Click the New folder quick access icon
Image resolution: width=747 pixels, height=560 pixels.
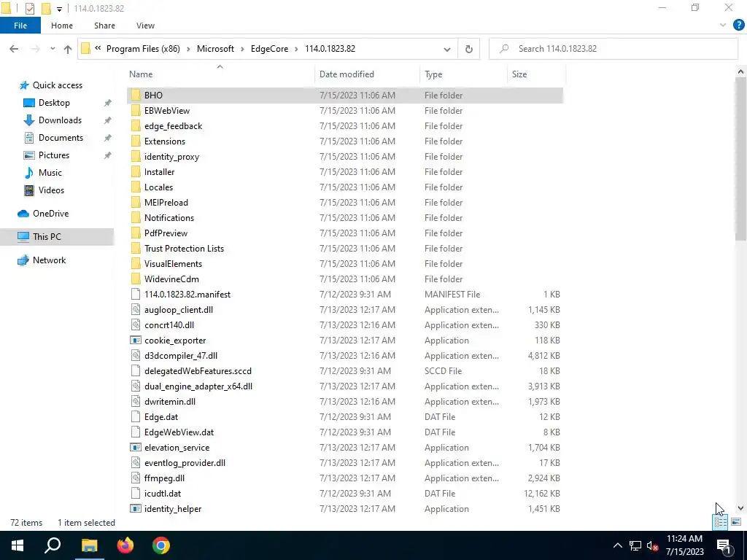coord(46,9)
